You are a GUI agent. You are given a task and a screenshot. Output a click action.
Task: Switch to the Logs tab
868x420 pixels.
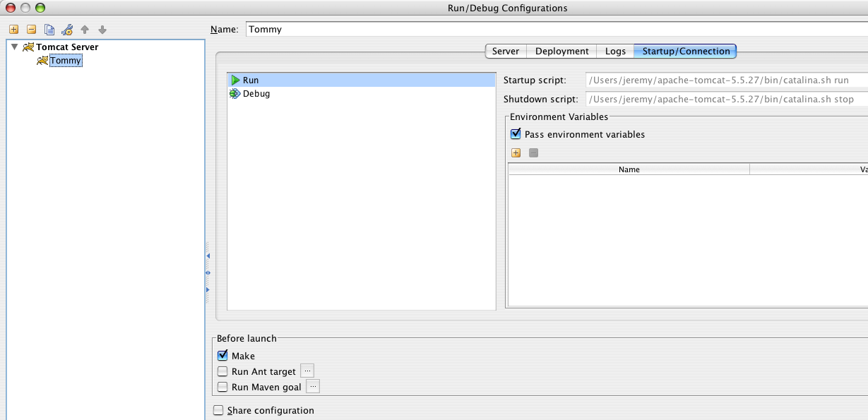coord(615,51)
